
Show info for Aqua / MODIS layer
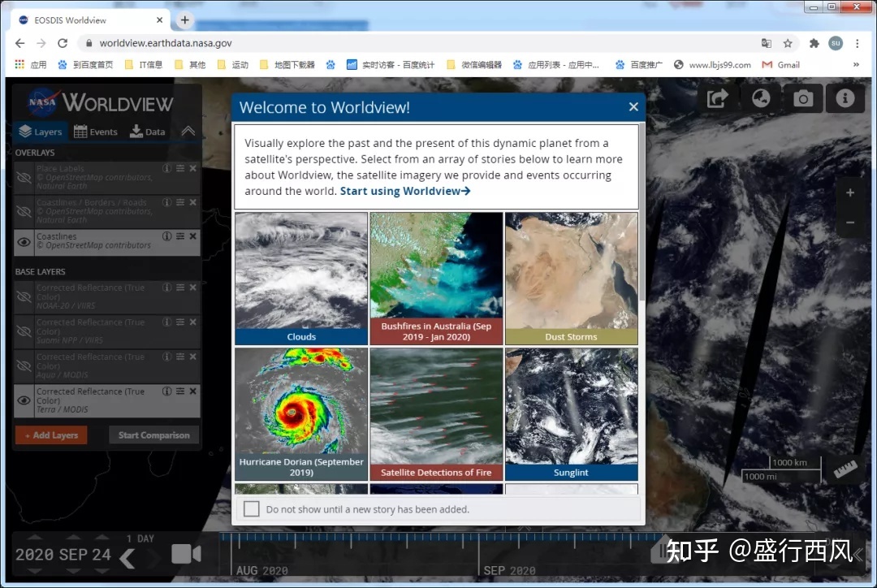coord(166,357)
